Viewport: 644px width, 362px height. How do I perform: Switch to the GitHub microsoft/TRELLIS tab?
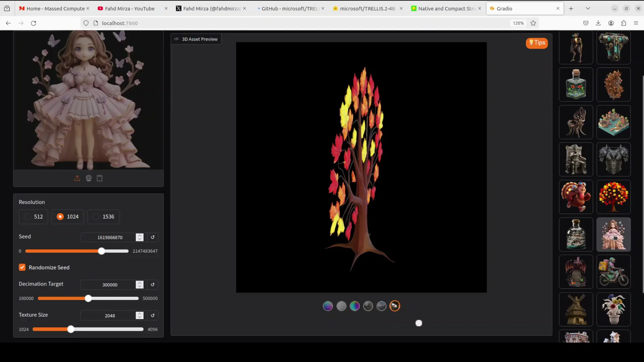[x=288, y=8]
